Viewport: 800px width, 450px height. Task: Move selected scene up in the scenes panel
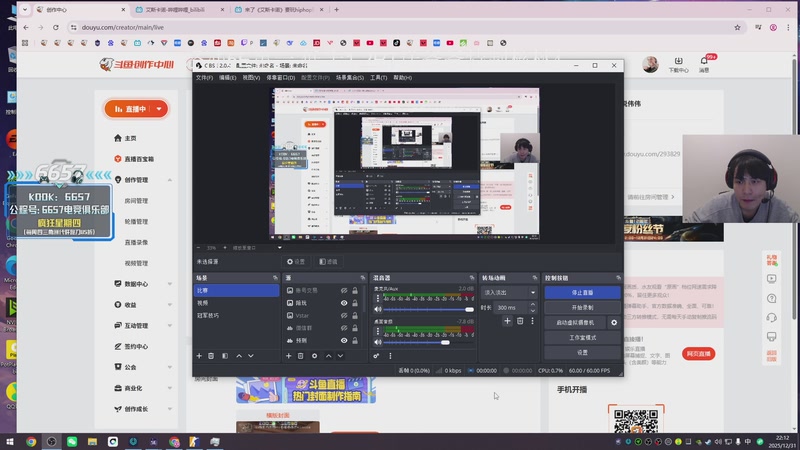pyautogui.click(x=239, y=356)
